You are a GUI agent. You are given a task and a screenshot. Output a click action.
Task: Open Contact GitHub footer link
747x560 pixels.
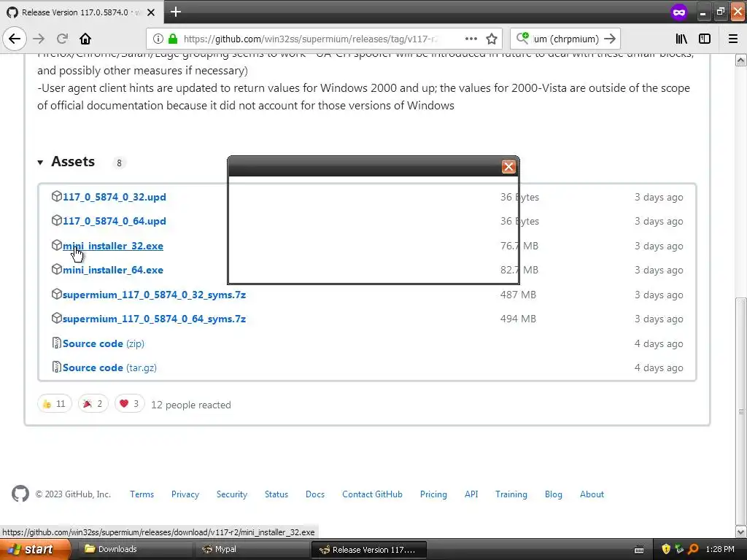click(x=372, y=494)
